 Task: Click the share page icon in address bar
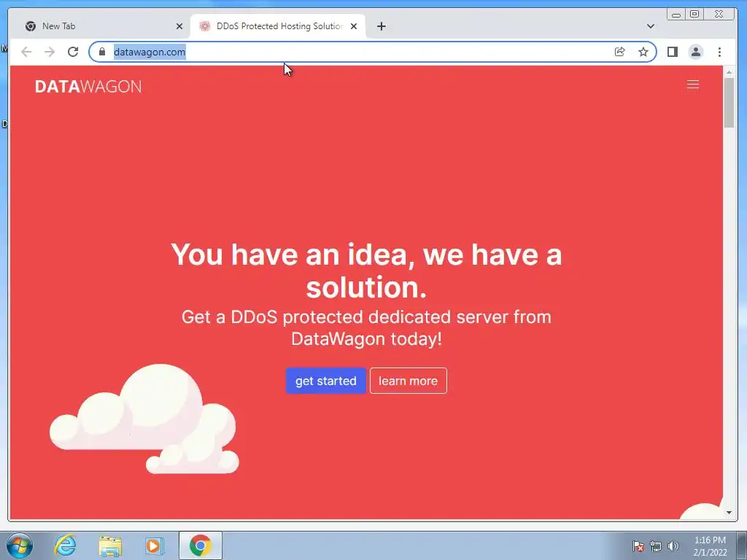click(x=620, y=52)
